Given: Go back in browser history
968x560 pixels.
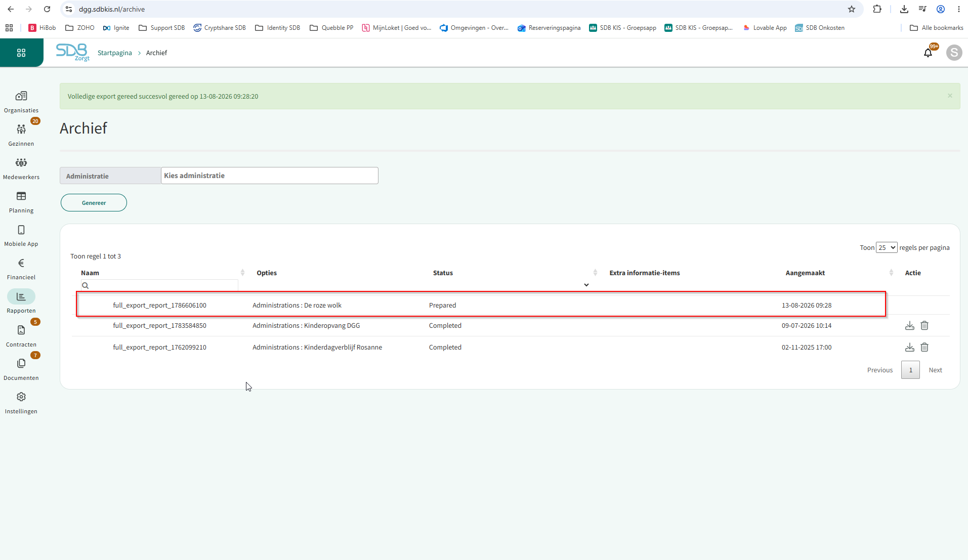Looking at the screenshot, I should (x=11, y=9).
